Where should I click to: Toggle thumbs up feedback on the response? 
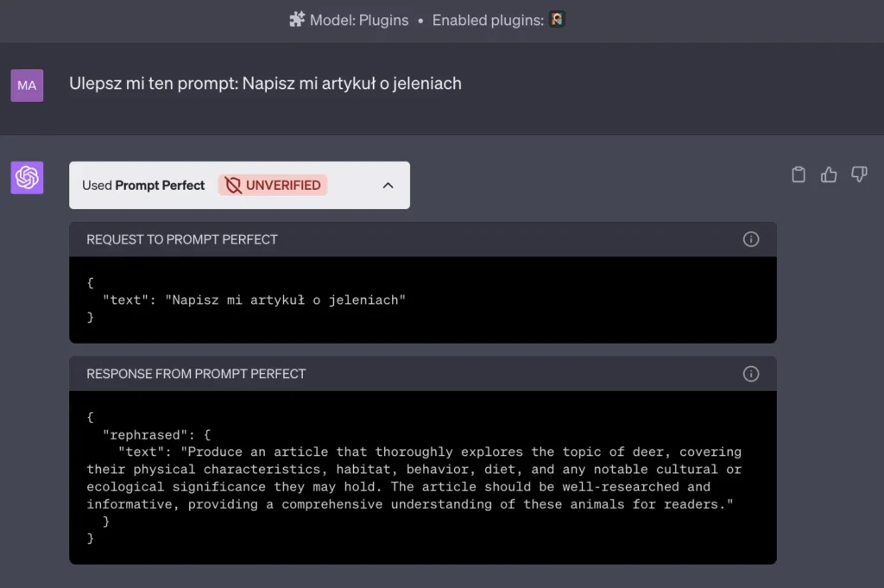click(x=829, y=174)
